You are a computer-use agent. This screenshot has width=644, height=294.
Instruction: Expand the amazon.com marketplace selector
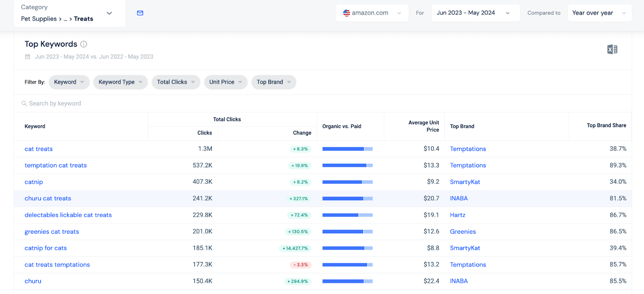372,13
